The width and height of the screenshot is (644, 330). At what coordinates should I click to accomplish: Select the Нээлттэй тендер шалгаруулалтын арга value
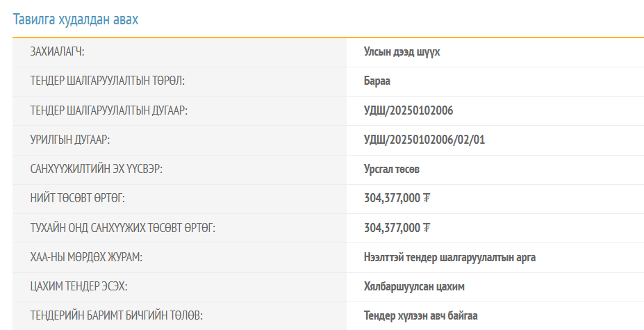449,258
